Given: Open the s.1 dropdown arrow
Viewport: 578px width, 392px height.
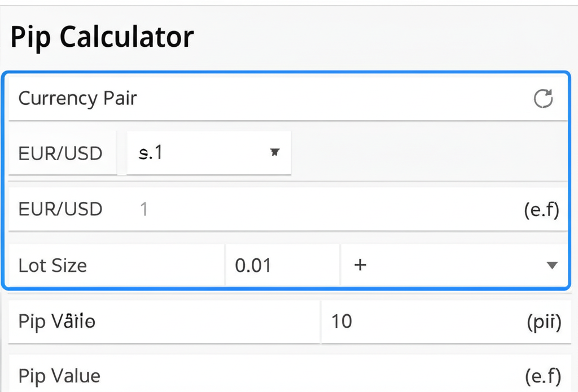Looking at the screenshot, I should (274, 152).
